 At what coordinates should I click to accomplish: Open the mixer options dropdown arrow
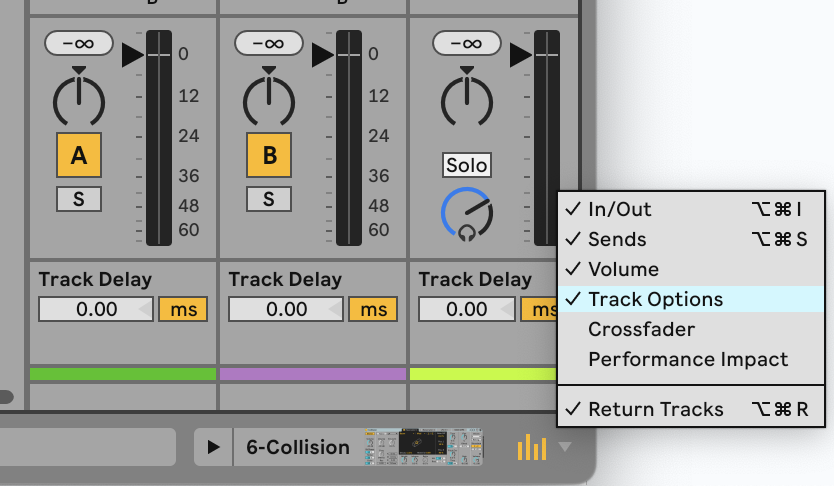pyautogui.click(x=567, y=447)
